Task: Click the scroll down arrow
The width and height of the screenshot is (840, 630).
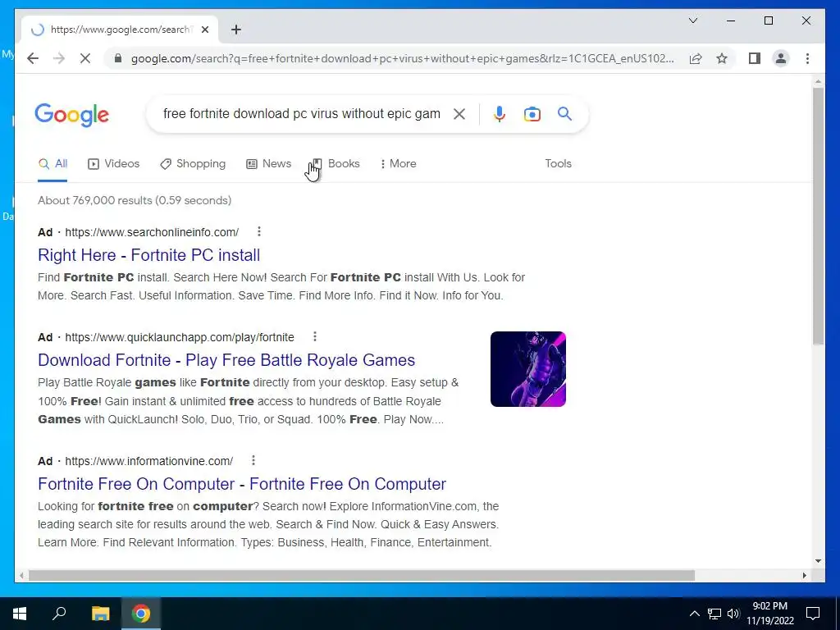Action: point(818,561)
